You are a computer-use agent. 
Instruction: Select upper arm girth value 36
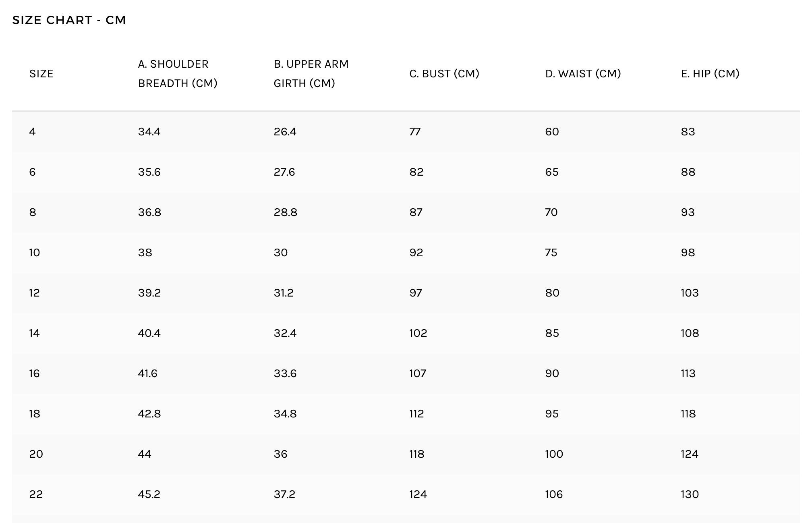coord(280,454)
